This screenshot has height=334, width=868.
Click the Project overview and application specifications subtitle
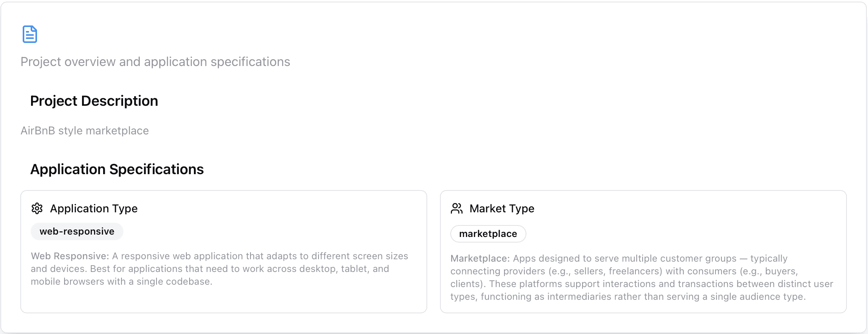pyautogui.click(x=155, y=62)
